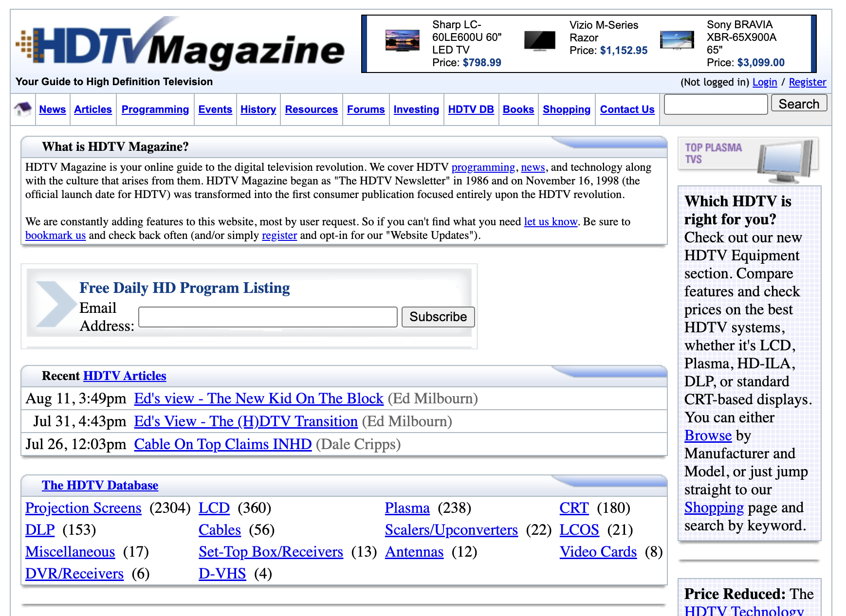Screen dimensions: 846x616
Task: Click into the site search text box
Action: 716,104
